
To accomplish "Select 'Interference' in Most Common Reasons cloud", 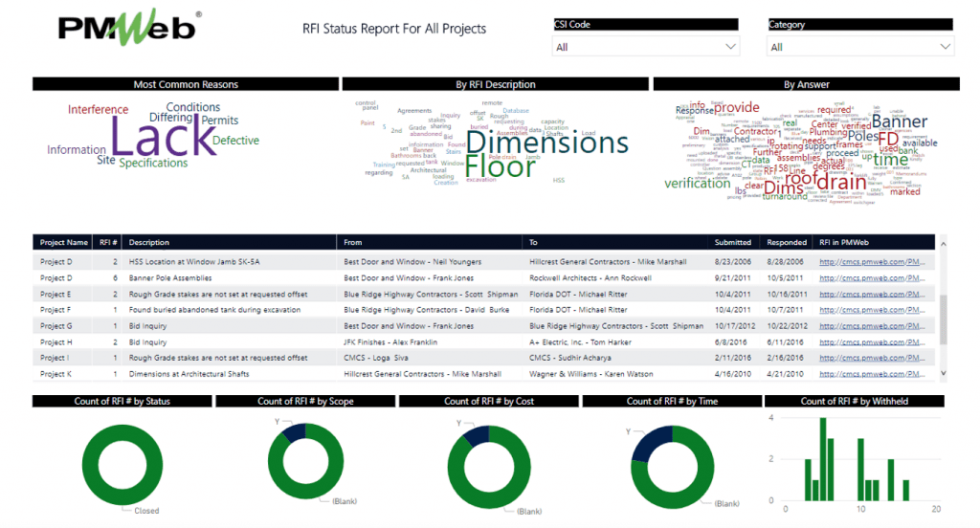I will point(99,109).
